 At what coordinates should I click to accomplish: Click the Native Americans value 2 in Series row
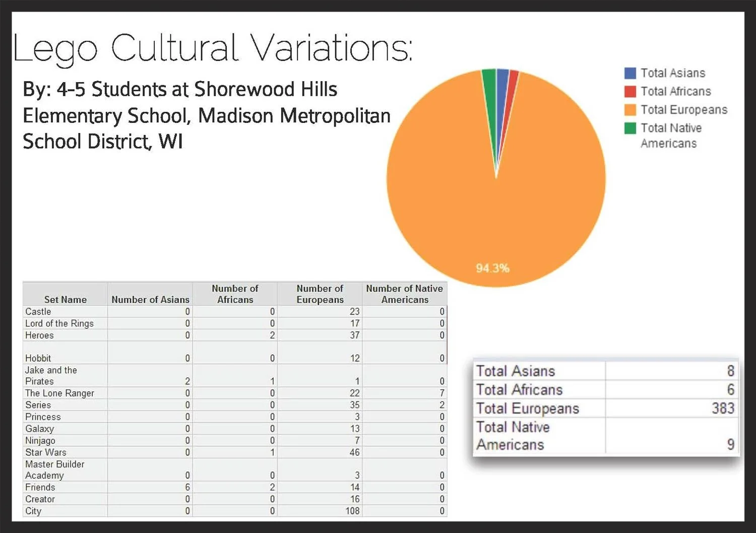pyautogui.click(x=442, y=405)
